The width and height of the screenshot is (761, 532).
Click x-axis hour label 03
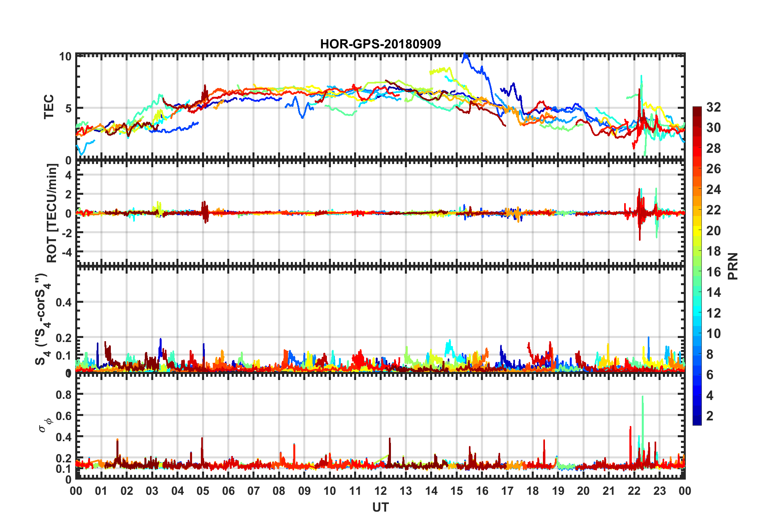pos(152,491)
